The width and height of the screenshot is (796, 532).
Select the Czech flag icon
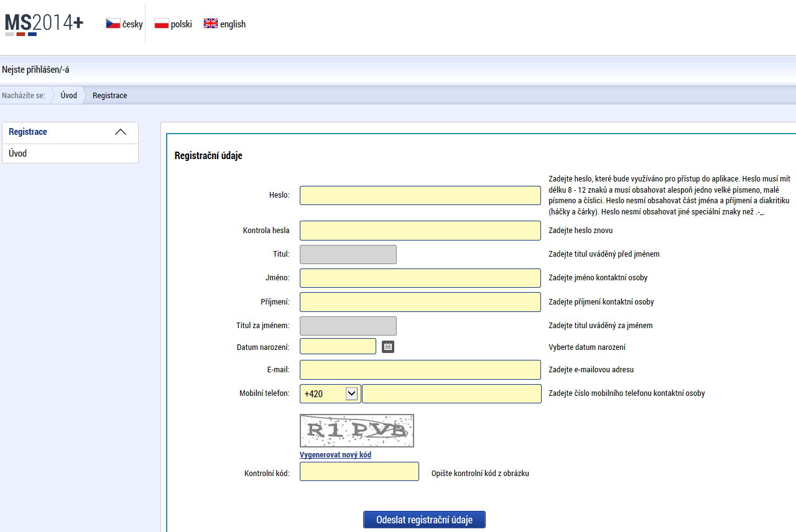point(113,24)
